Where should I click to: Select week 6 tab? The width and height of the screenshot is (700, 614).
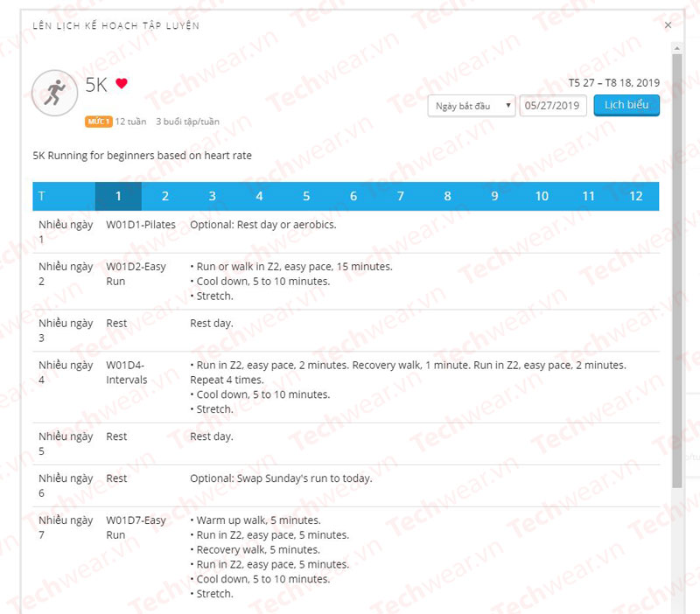coord(353,196)
